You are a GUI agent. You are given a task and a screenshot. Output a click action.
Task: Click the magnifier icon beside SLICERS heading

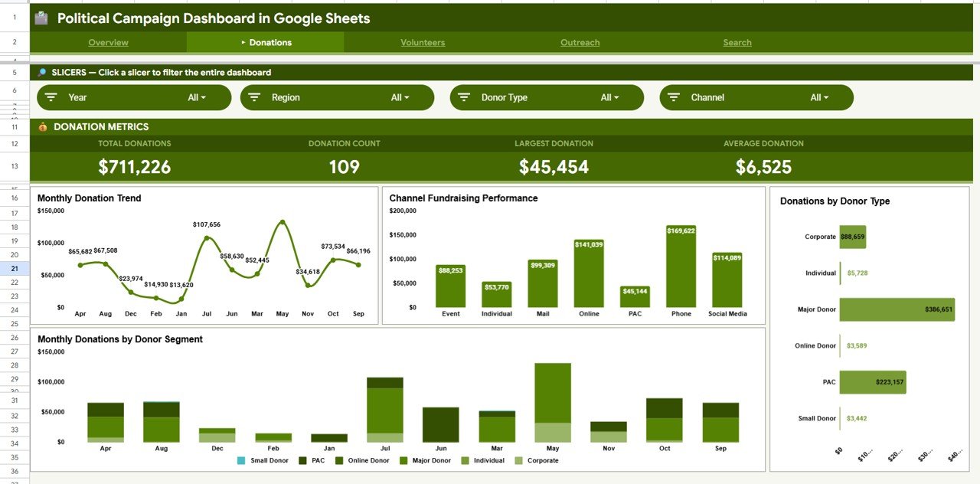42,73
